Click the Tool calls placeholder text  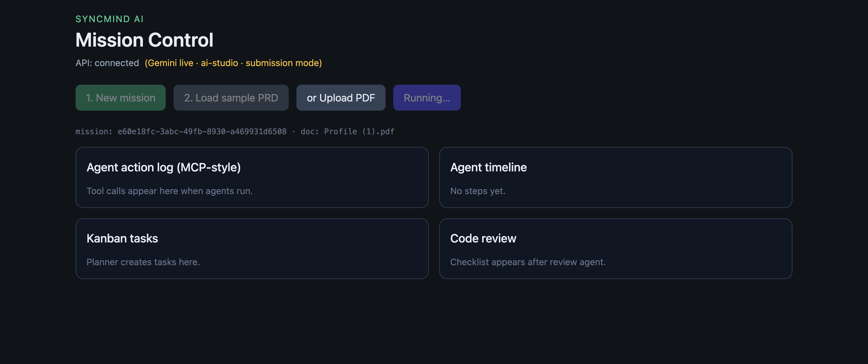(x=169, y=191)
